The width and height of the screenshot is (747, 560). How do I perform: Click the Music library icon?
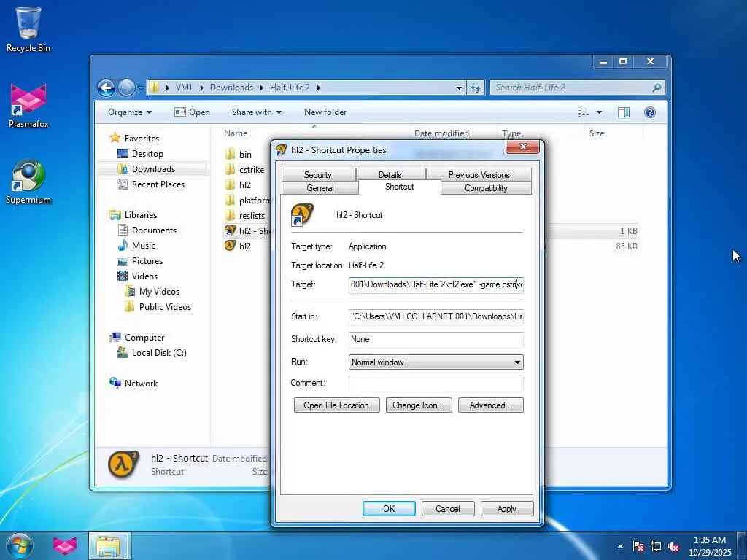pos(123,245)
